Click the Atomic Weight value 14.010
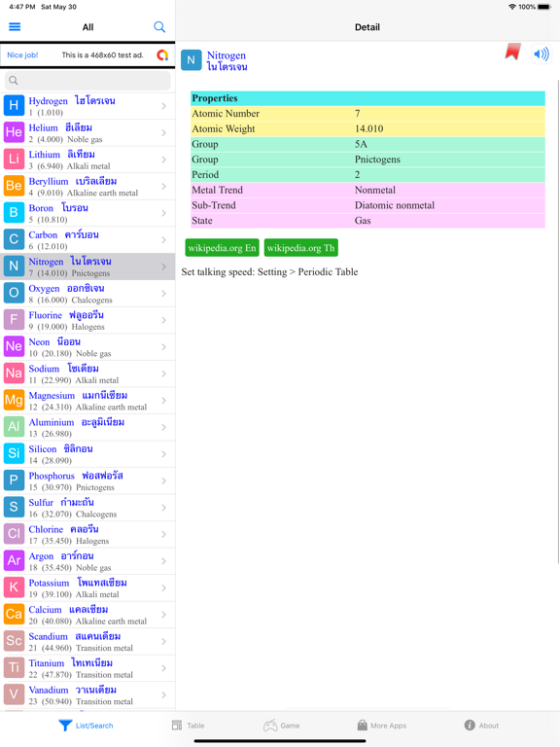The width and height of the screenshot is (560, 747). [369, 128]
